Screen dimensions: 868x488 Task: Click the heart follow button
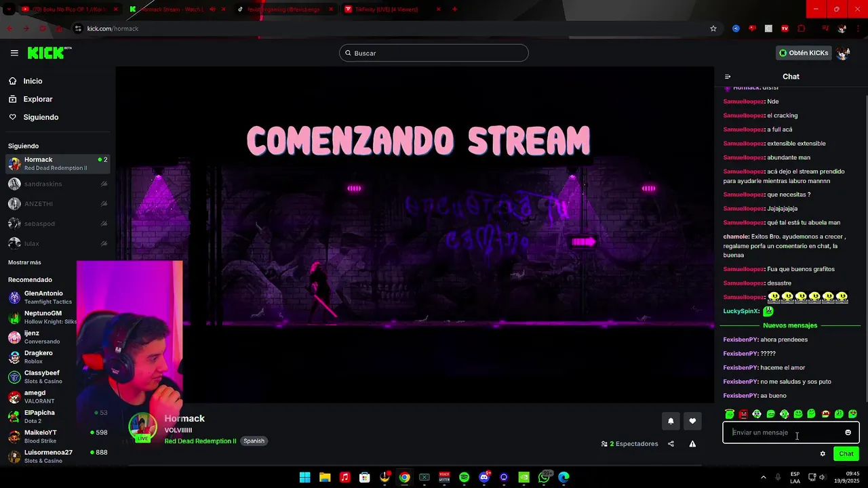tap(692, 421)
